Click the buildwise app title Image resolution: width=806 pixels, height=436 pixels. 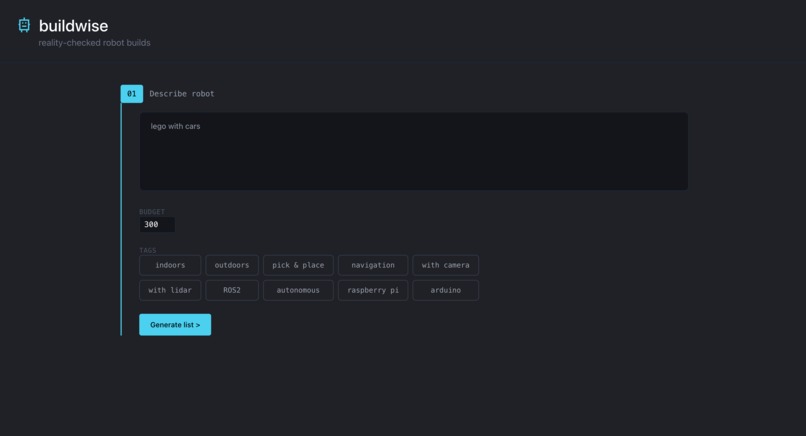[x=74, y=26]
